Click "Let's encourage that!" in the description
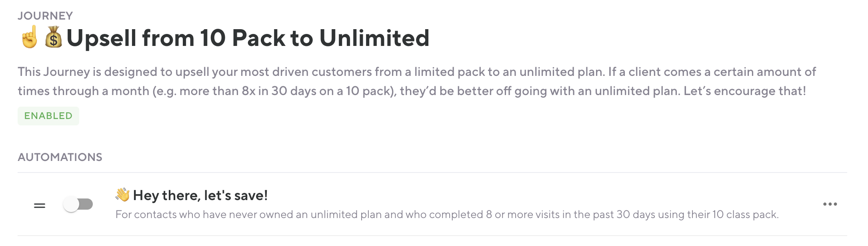Viewport: 868px width, 246px height. pos(744,91)
